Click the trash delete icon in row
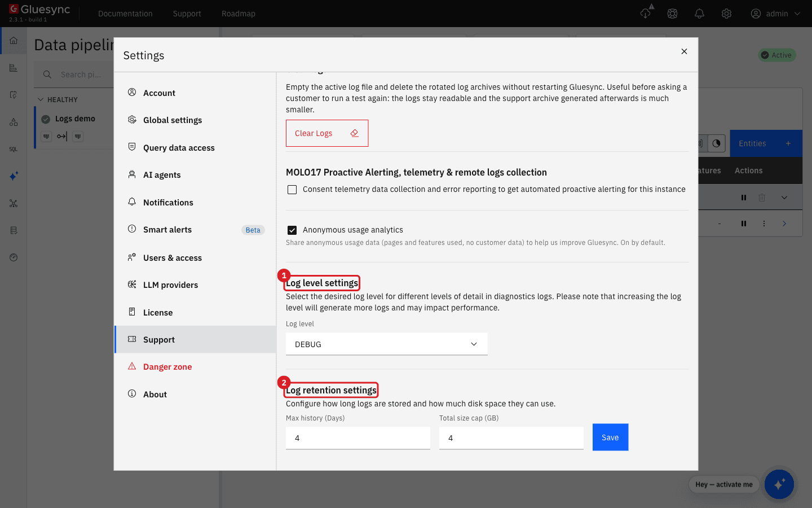The height and width of the screenshot is (508, 812). click(x=762, y=198)
